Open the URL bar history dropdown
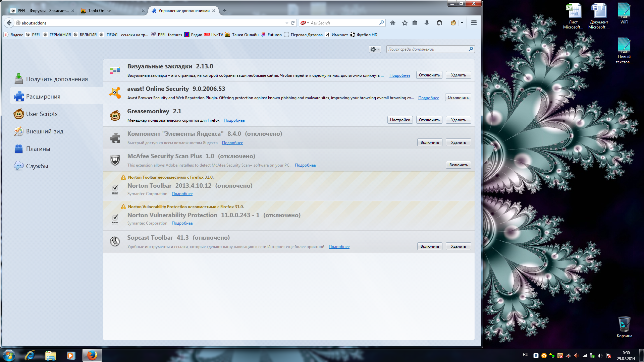 [x=287, y=23]
